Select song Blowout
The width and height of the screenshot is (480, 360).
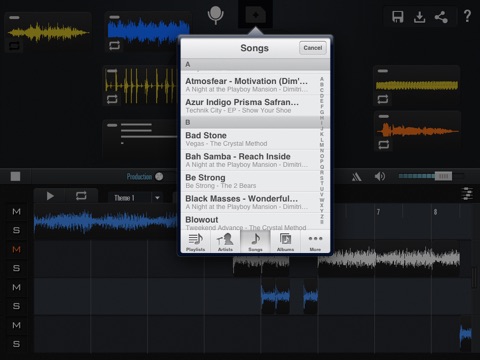click(x=250, y=222)
